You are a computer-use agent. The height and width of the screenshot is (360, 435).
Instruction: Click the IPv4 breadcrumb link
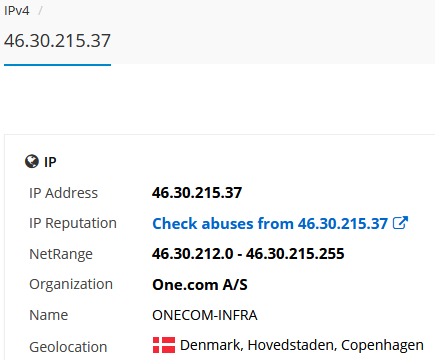(17, 11)
